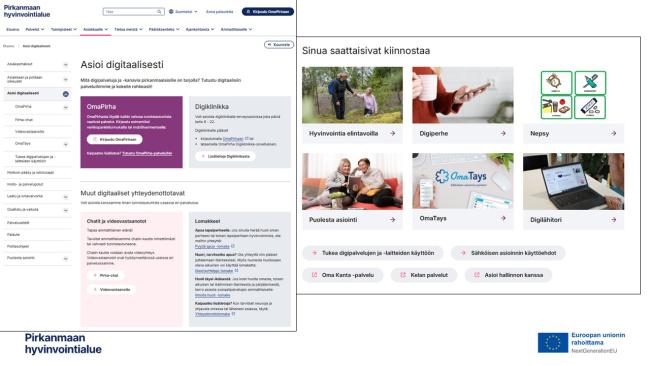
Task: Click the OmaPirhaan link in Digiklinikka card
Action: click(233, 139)
